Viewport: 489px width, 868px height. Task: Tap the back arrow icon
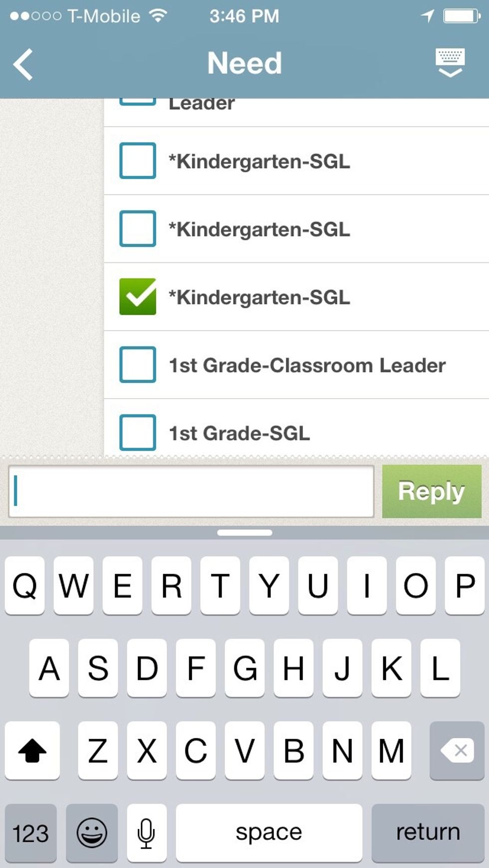[23, 64]
